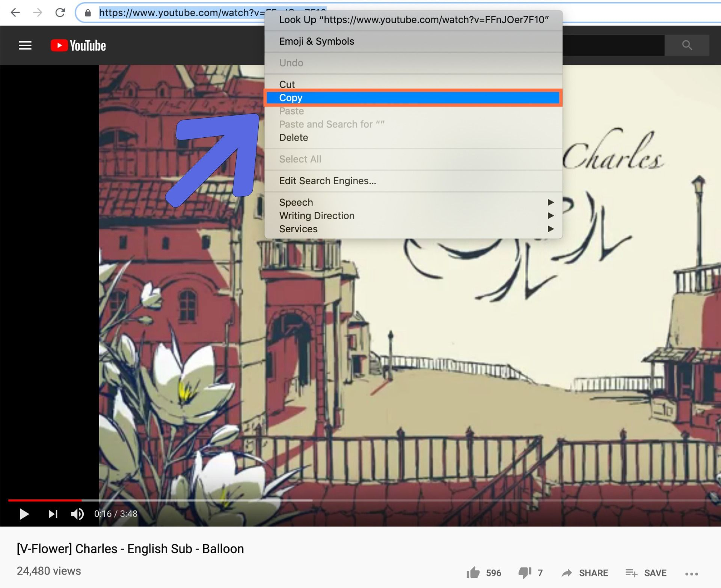Go to YouTube home via logo
The image size is (721, 588).
point(78,45)
